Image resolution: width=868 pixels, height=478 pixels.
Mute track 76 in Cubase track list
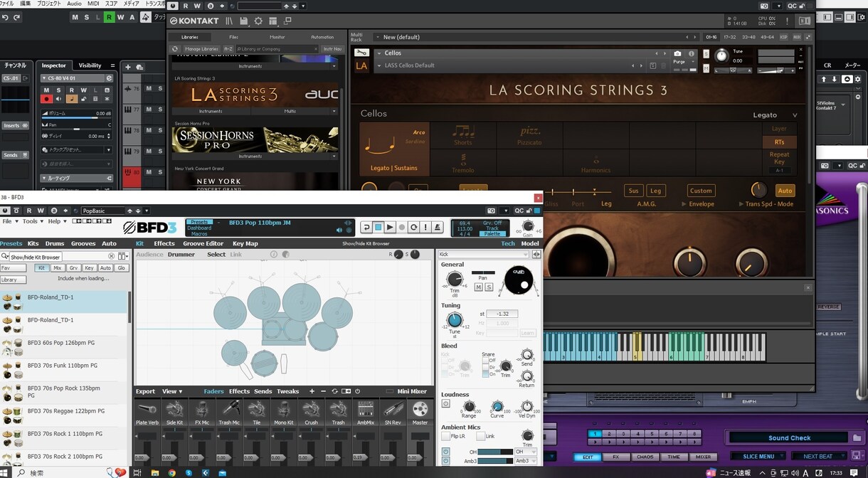tap(149, 89)
